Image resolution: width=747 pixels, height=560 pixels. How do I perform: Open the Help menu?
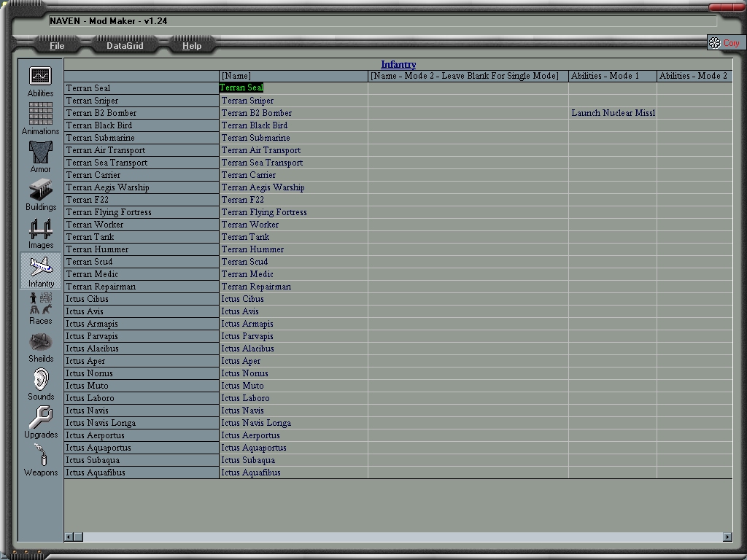pos(192,46)
